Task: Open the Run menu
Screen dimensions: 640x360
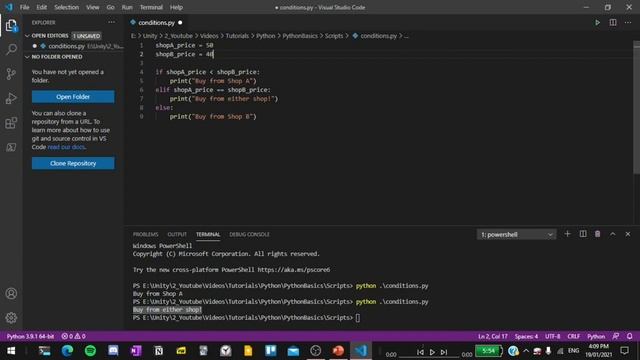Action: 127,7
